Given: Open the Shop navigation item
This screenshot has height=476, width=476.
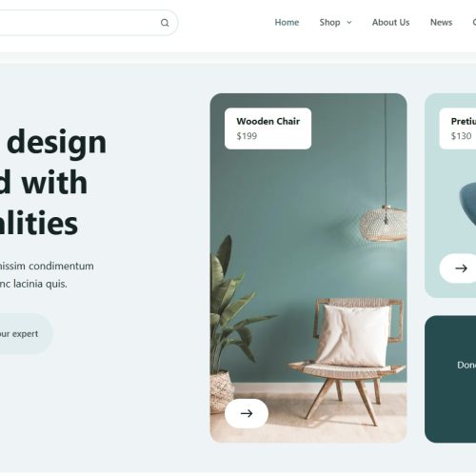Looking at the screenshot, I should [x=329, y=23].
